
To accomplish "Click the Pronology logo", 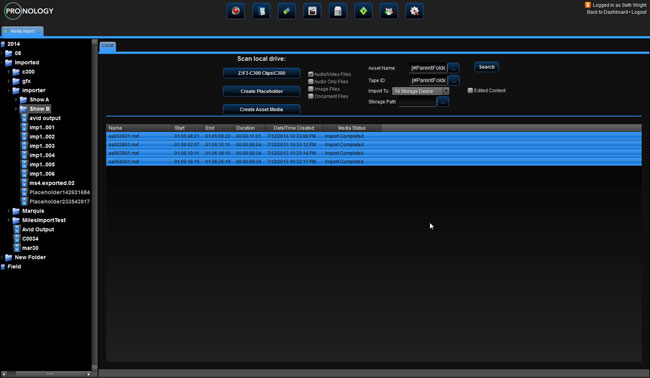I will [29, 11].
